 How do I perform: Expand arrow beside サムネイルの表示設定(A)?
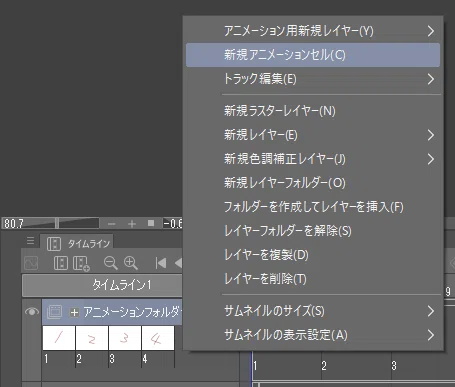coord(431,335)
